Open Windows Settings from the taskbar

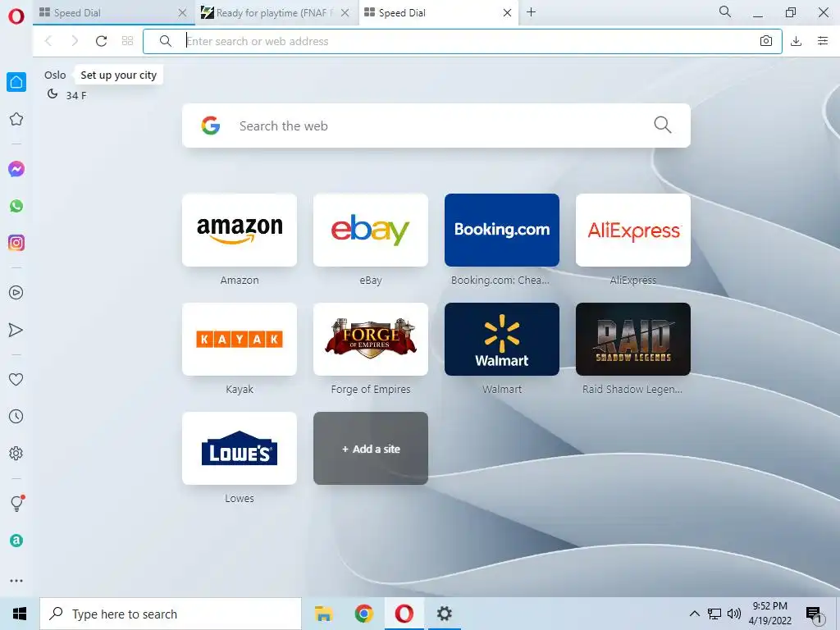tap(444, 614)
